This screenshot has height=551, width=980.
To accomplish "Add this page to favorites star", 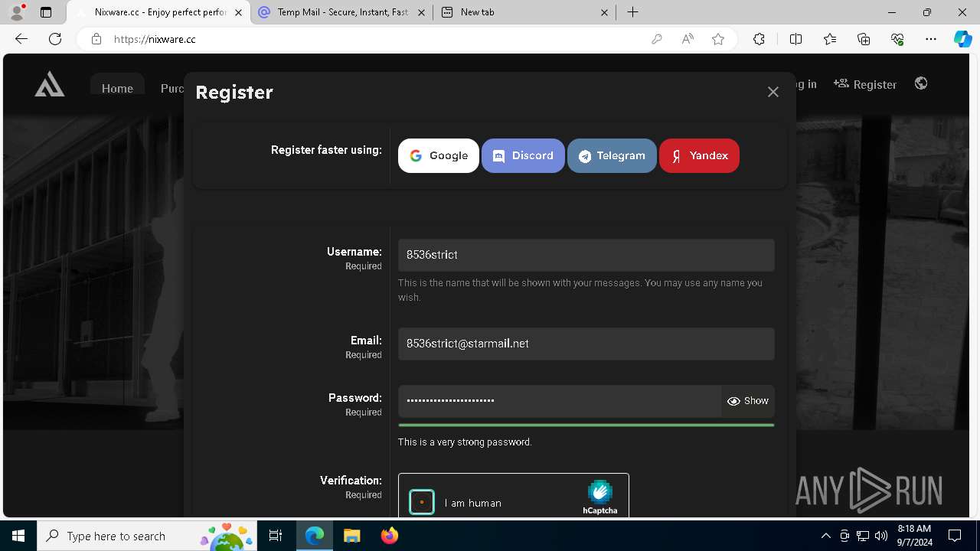I will 718,39.
